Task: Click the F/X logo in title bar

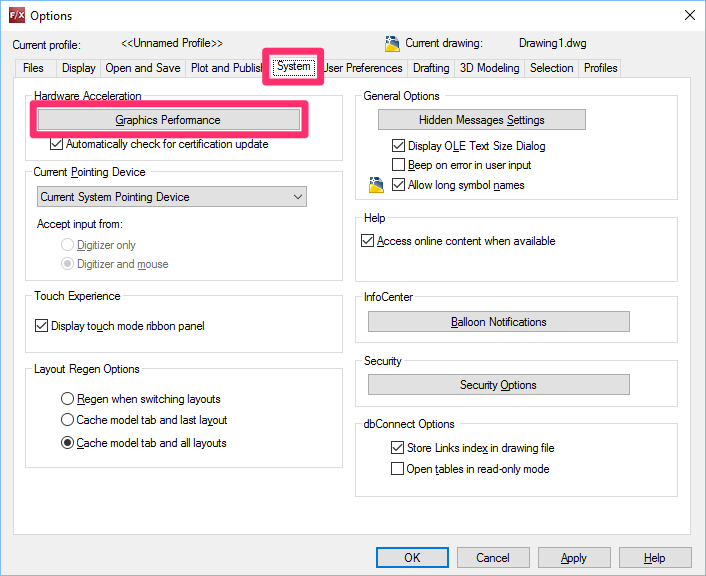Action: 17,15
